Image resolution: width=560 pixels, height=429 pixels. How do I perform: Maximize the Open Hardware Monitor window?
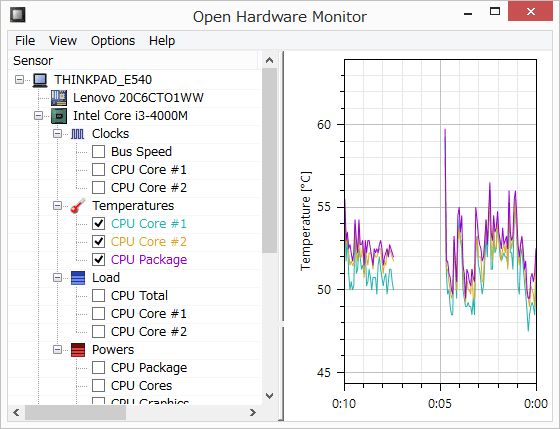point(495,11)
